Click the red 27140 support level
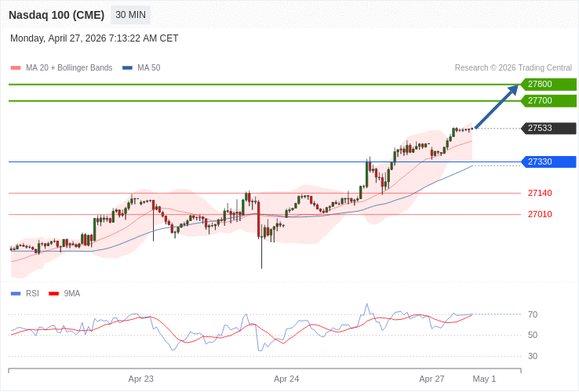The image size is (579, 392). (x=540, y=193)
